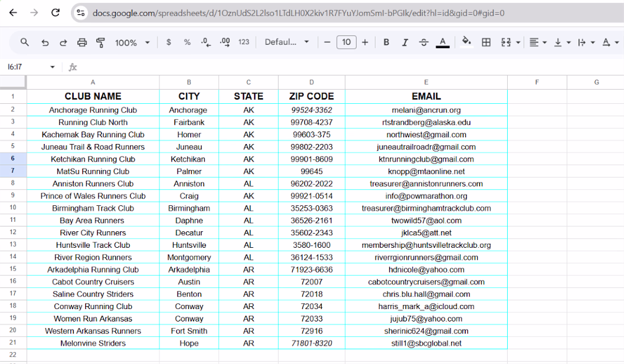Select the Women Run Arkansas cell
The width and height of the screenshot is (624, 364).
(x=92, y=319)
